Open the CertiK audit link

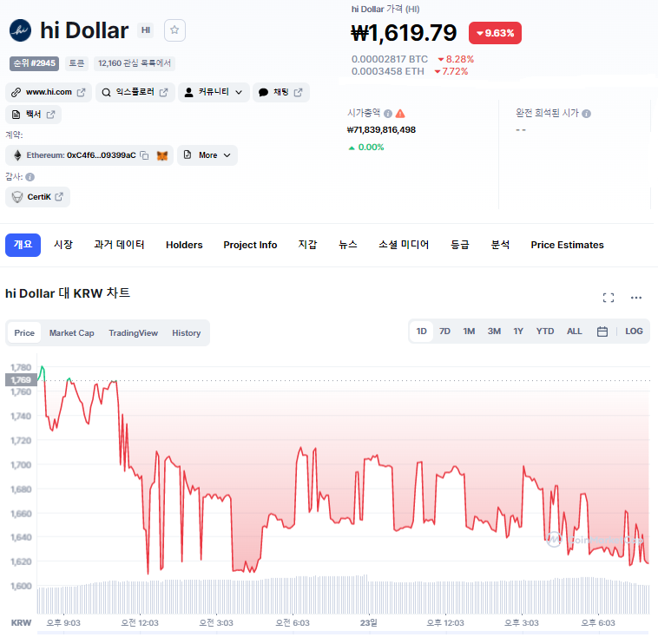(38, 197)
